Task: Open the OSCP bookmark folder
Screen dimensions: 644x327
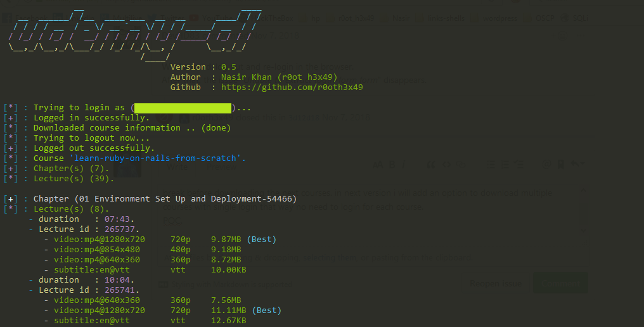Action: 540,18
